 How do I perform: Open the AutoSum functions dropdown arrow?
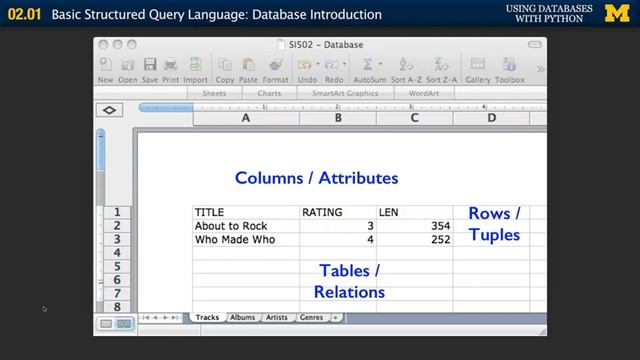(x=380, y=64)
